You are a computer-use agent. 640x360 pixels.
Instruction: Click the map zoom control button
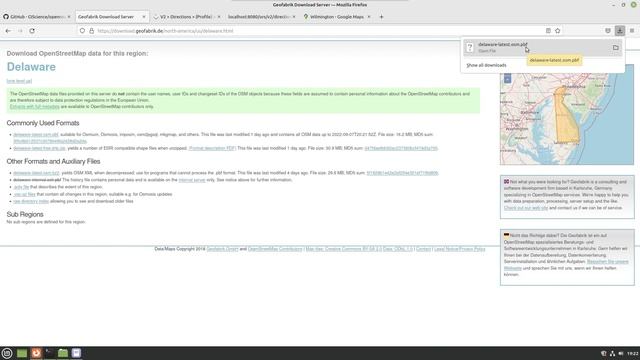coord(507,79)
